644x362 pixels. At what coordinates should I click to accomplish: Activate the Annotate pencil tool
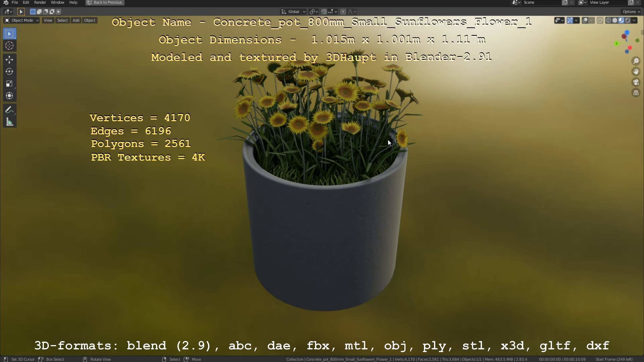pos(9,110)
